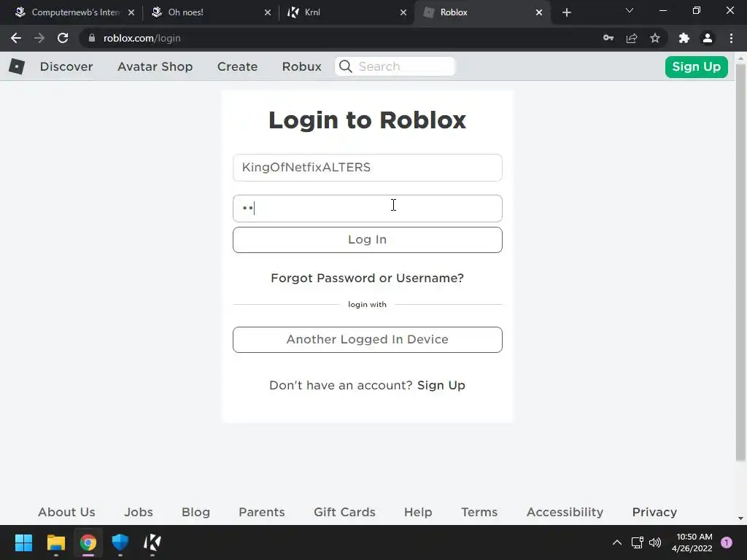Viewport: 747px width, 560px height.
Task: Bookmark this page with the star icon
Action: (x=655, y=38)
